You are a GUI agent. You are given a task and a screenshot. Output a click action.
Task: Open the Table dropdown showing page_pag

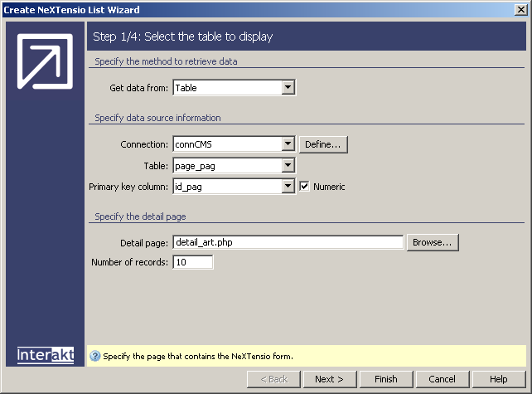[288, 166]
